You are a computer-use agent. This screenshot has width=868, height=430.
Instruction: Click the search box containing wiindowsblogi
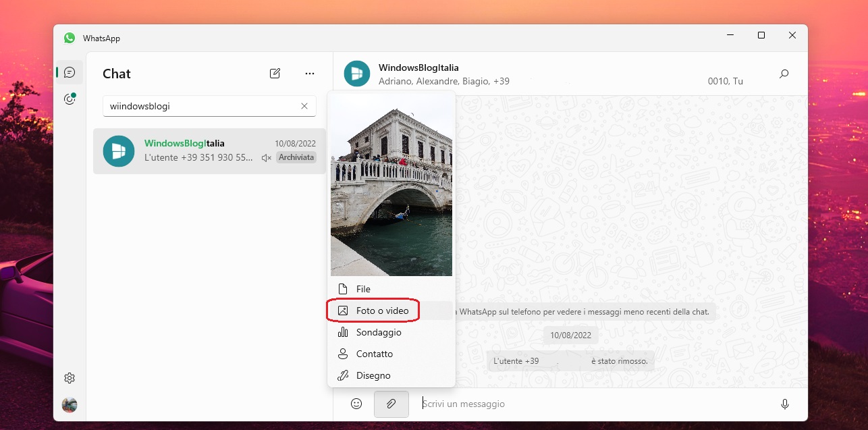click(209, 106)
